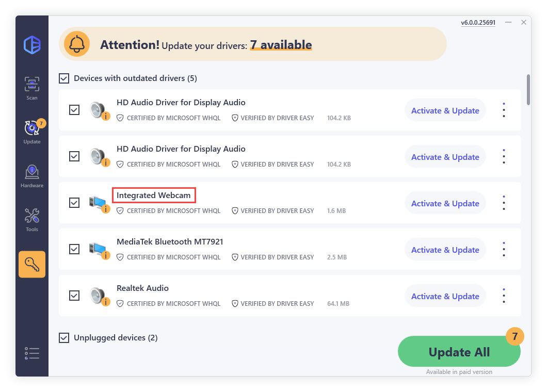The width and height of the screenshot is (547, 392).
Task: Open the Update section in sidebar
Action: point(32,131)
